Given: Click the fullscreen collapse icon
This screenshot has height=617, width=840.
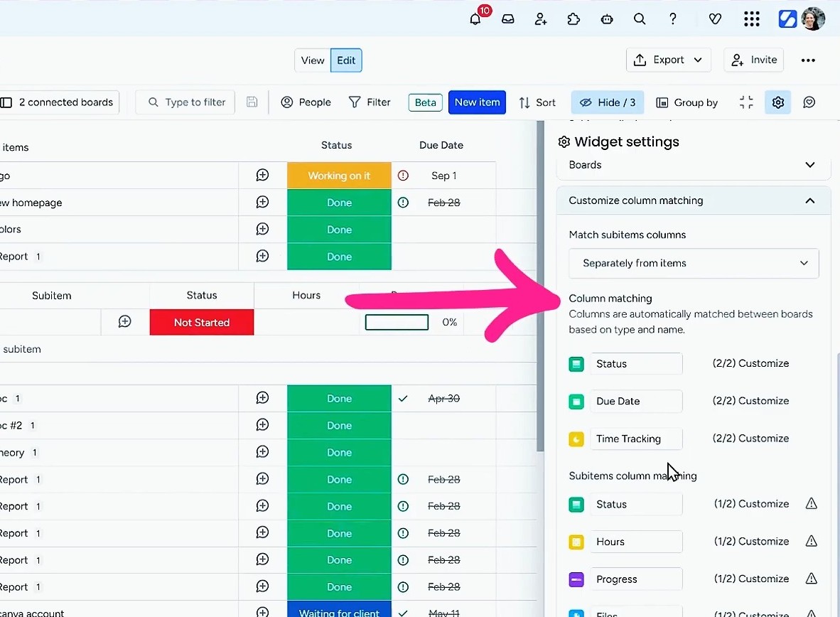Looking at the screenshot, I should pos(746,102).
